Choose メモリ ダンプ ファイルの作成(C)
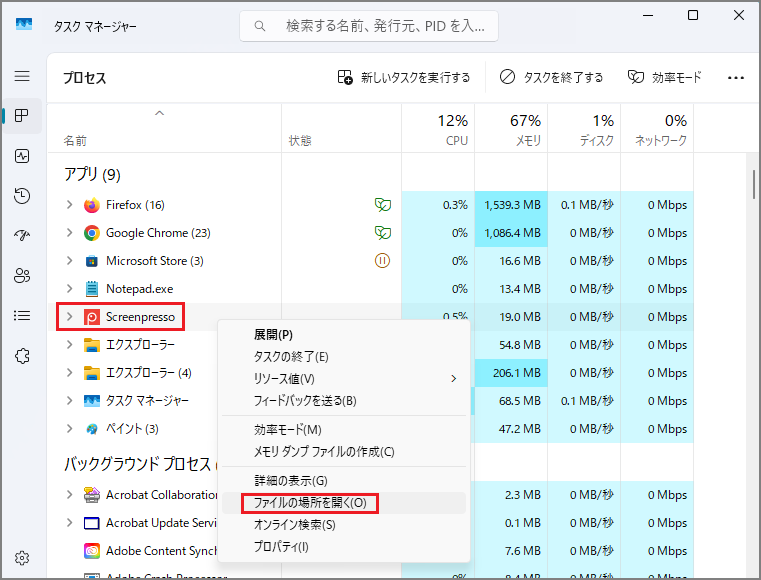Viewport: 761px width, 580px height. pos(344,452)
